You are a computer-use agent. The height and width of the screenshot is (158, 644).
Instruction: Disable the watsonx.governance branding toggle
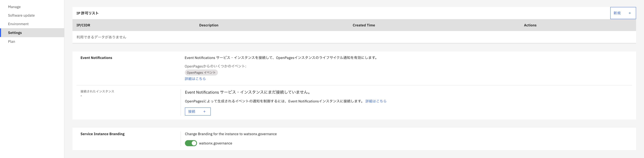tap(191, 143)
